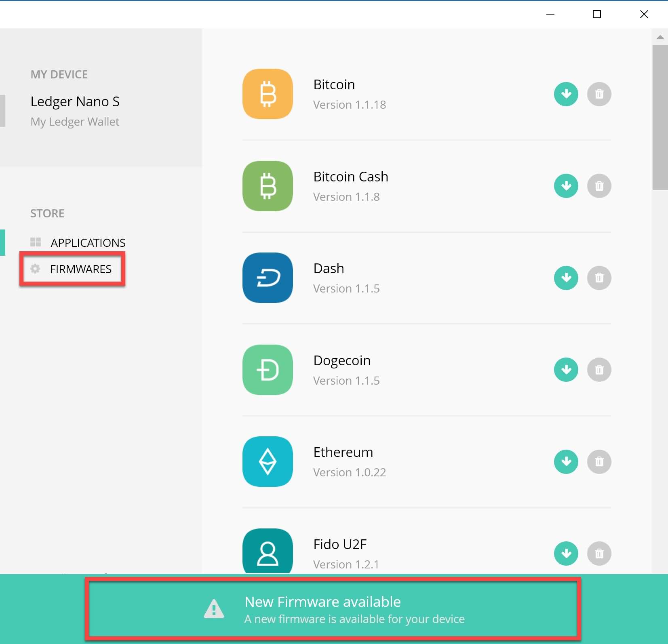The image size is (668, 644).
Task: Download the Ethereum app
Action: click(x=566, y=461)
